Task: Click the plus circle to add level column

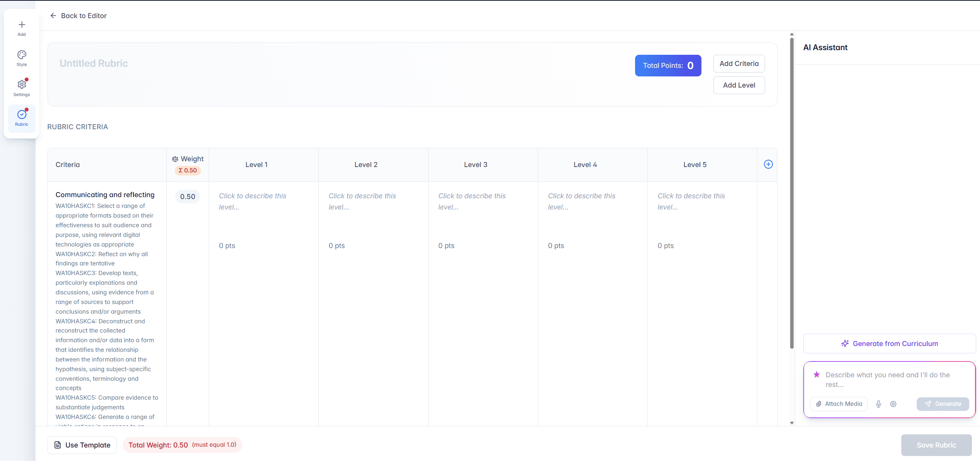Action: [768, 164]
